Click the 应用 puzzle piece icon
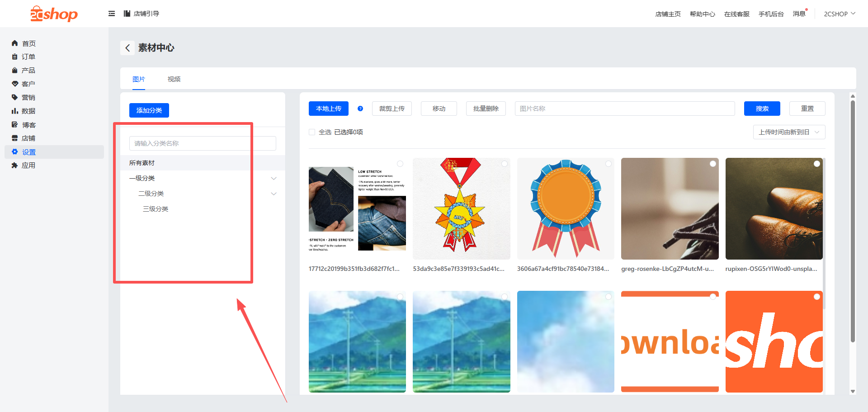Viewport: 868px width, 412px height. (x=14, y=166)
